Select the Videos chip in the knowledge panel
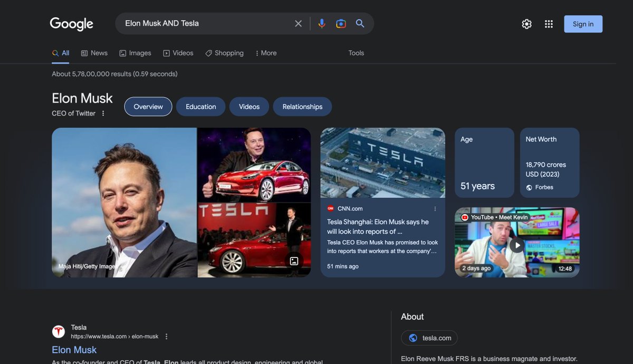The width and height of the screenshot is (633, 364). click(x=249, y=107)
